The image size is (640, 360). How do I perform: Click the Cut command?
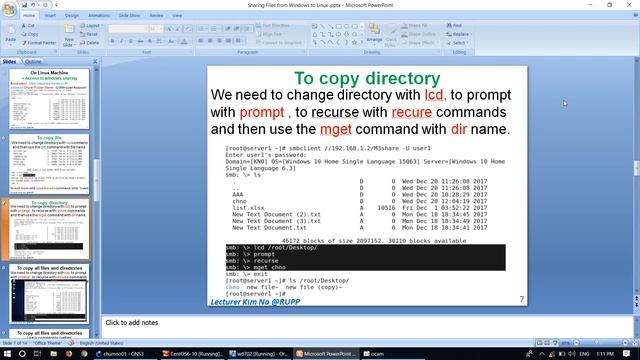pyautogui.click(x=29, y=26)
